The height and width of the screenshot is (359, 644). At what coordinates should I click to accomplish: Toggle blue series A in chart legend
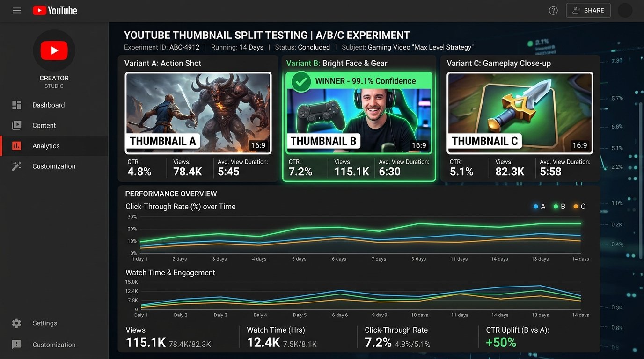pyautogui.click(x=539, y=207)
